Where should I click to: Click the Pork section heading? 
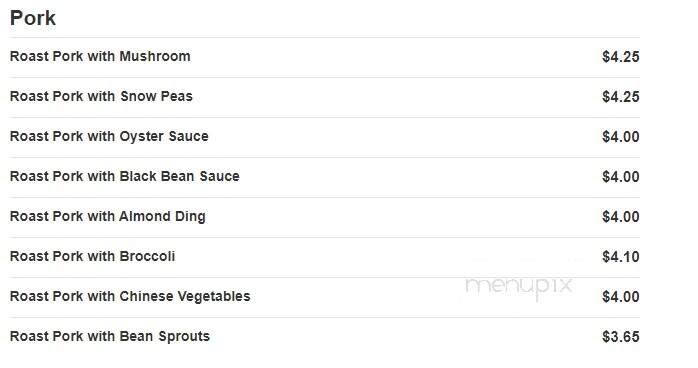(32, 18)
